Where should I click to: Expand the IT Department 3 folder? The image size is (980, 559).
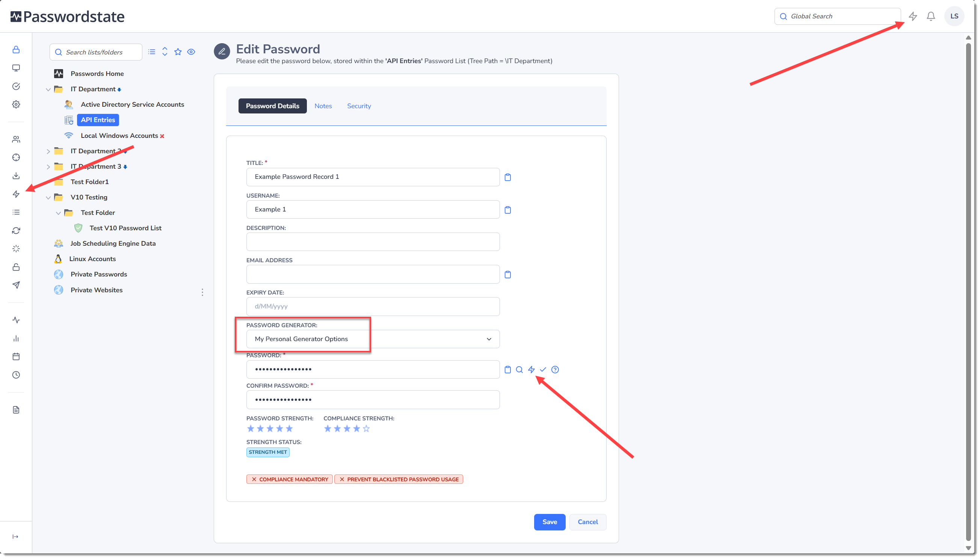[x=48, y=167]
